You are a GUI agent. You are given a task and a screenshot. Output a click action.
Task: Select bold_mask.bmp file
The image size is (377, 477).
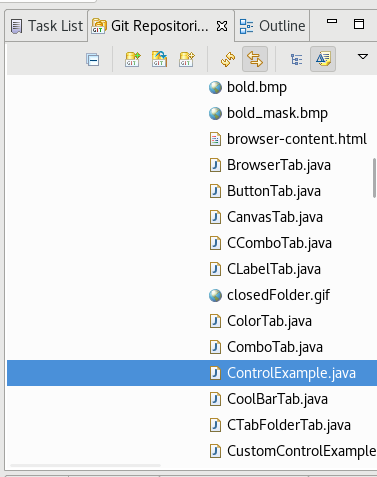(x=277, y=113)
